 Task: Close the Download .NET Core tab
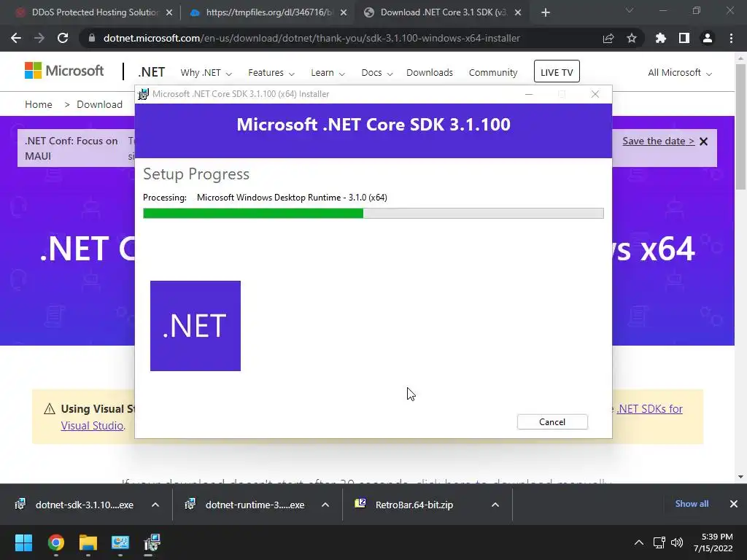click(518, 12)
